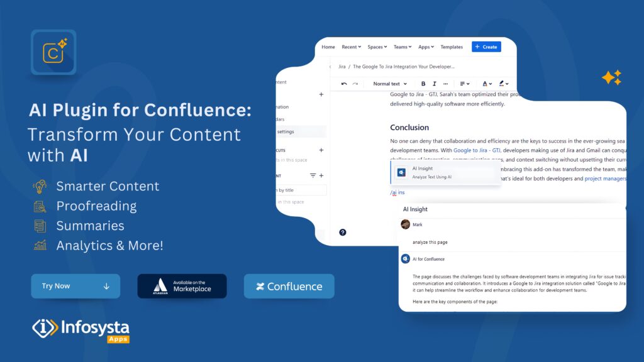This screenshot has height=362, width=644.
Task: Open the Atlassian Marketplace badge
Action: pos(182,286)
